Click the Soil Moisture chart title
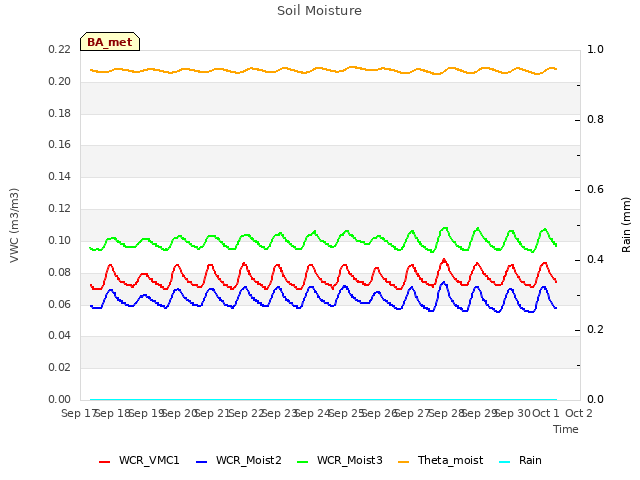Image resolution: width=640 pixels, height=480 pixels. [319, 11]
